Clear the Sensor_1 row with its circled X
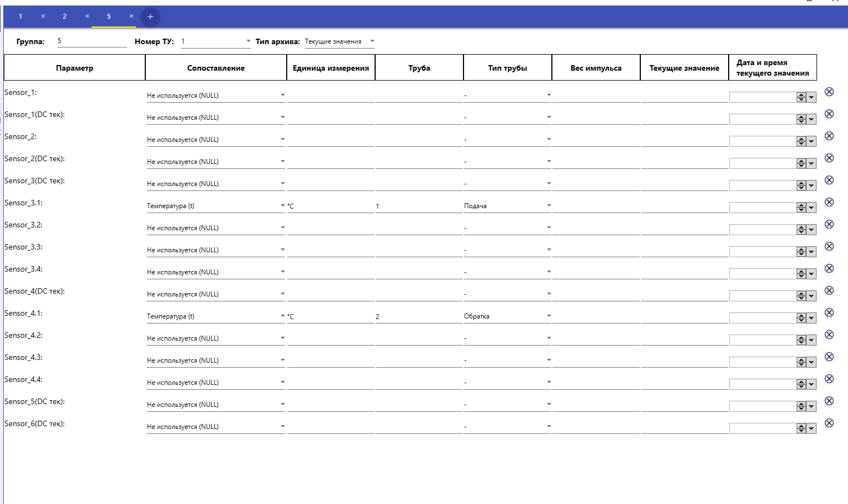The width and height of the screenshot is (848, 504). point(829,92)
